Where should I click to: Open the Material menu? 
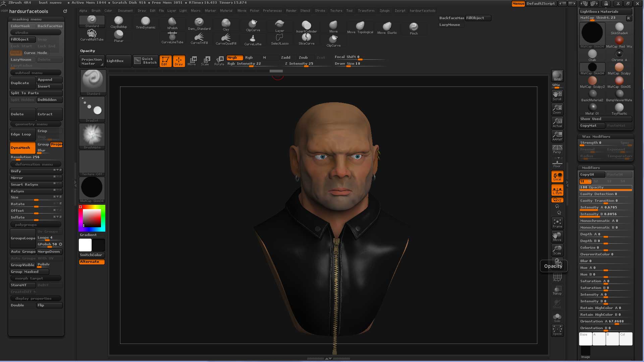226,11
